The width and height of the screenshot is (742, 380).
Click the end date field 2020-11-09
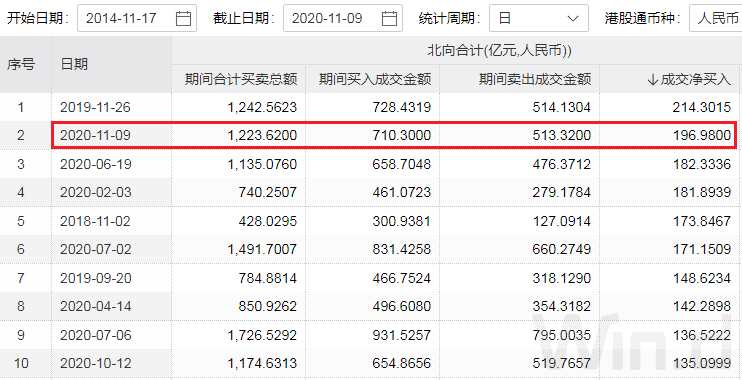click(x=343, y=18)
